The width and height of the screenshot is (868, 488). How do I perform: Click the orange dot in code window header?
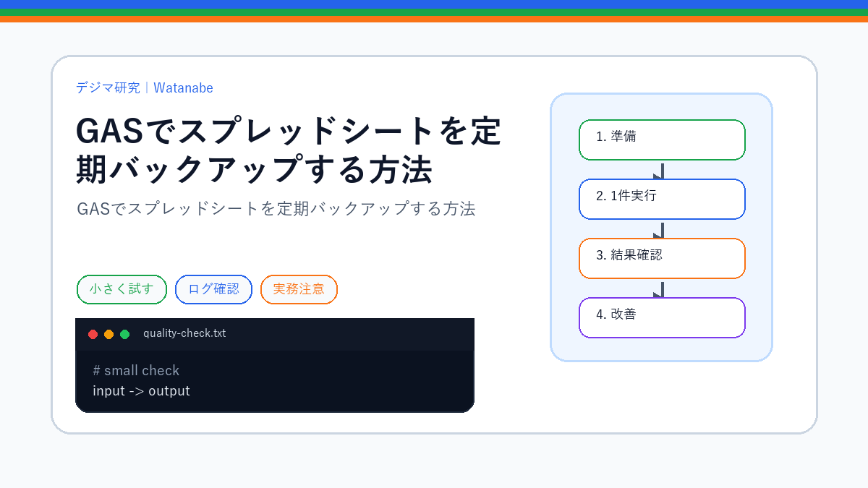(109, 334)
